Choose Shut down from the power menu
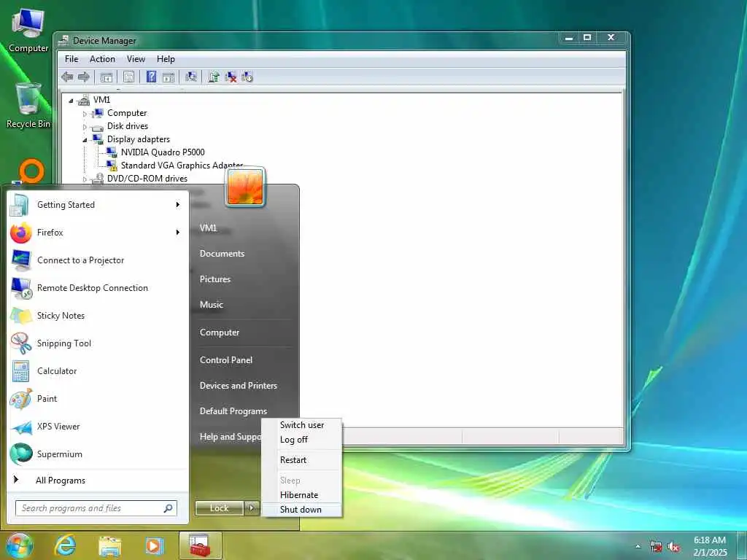 tap(302, 510)
